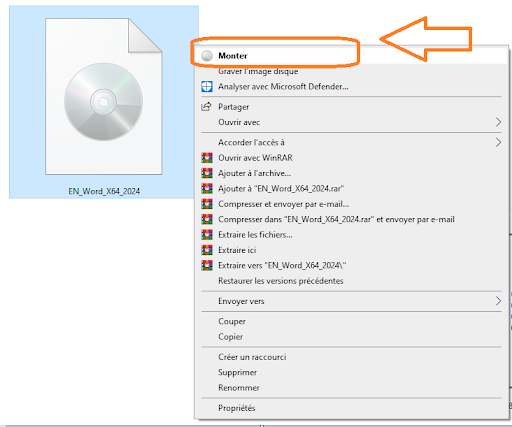Click the EN_Word_X64_2024 file name label

click(104, 191)
